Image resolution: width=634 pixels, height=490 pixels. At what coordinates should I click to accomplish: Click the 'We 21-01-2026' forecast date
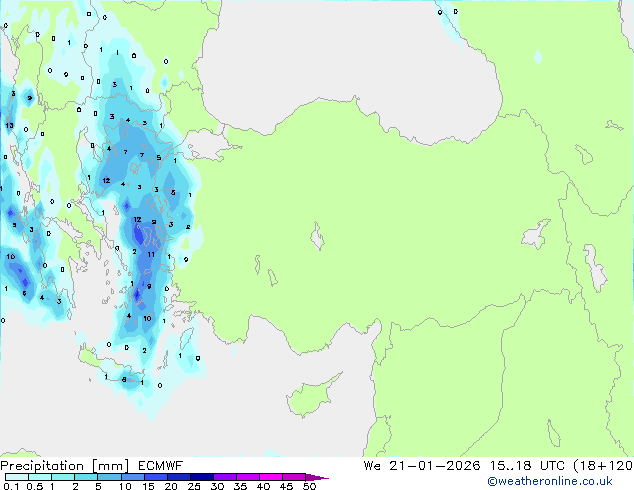pos(422,466)
